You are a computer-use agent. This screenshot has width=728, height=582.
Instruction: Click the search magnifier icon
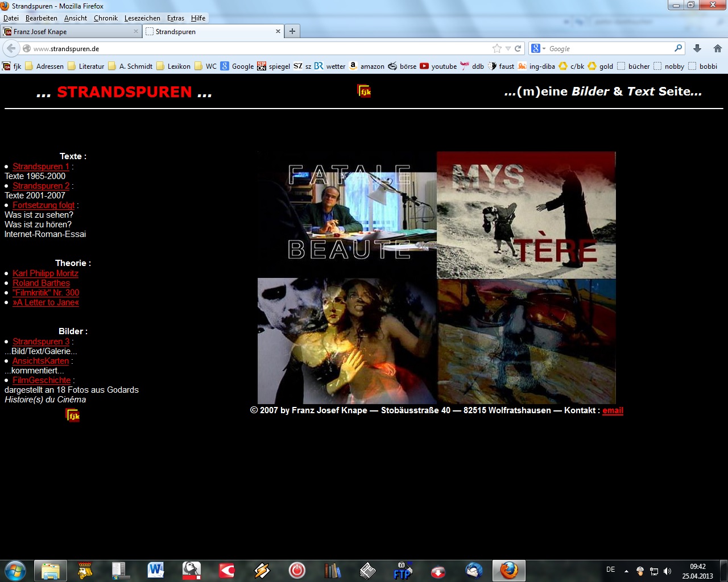tap(678, 48)
